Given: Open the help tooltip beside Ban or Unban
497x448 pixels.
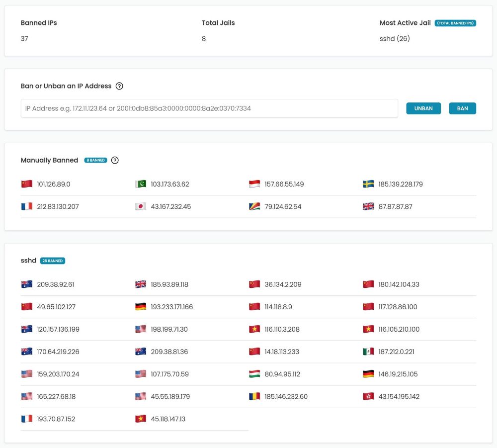Looking at the screenshot, I should point(119,86).
